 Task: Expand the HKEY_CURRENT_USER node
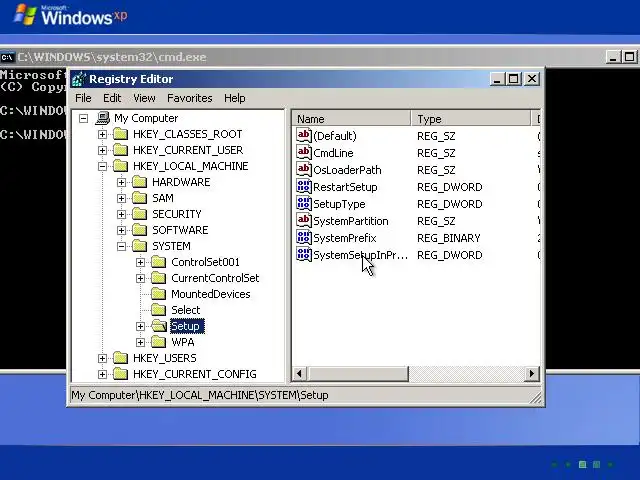tap(102, 150)
